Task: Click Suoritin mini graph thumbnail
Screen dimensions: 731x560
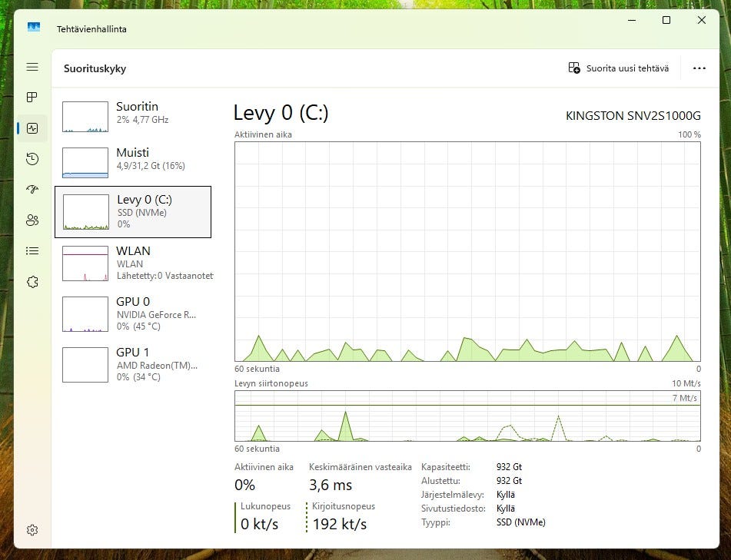Action: pyautogui.click(x=85, y=117)
